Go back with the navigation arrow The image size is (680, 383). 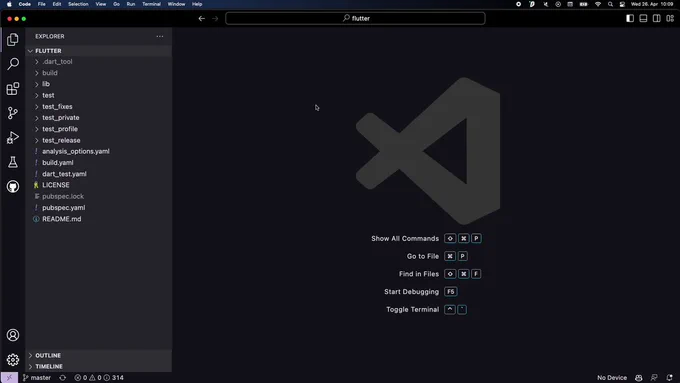pos(202,19)
